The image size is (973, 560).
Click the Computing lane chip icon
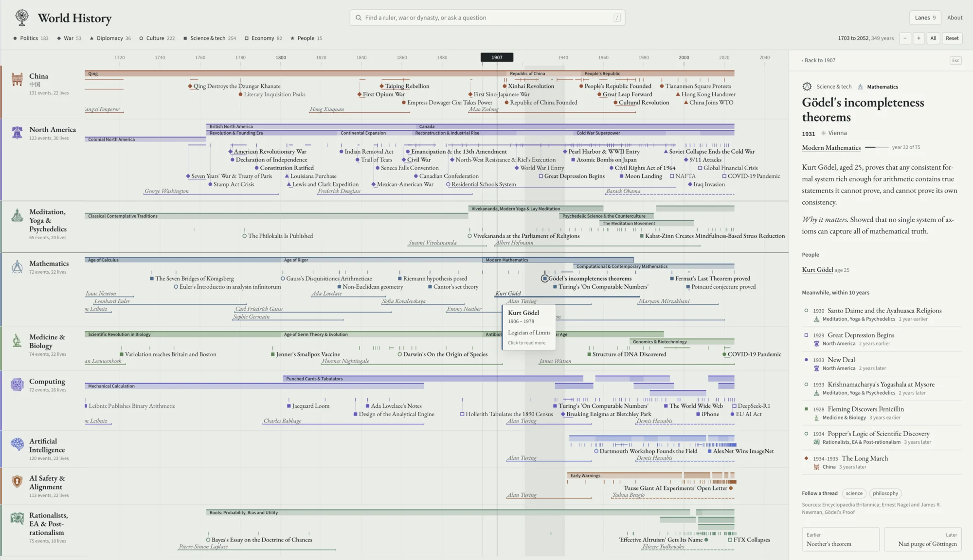click(x=17, y=385)
